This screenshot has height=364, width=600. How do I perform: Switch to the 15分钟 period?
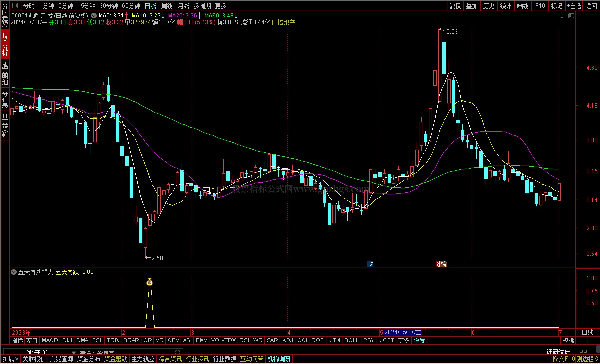[x=86, y=6]
